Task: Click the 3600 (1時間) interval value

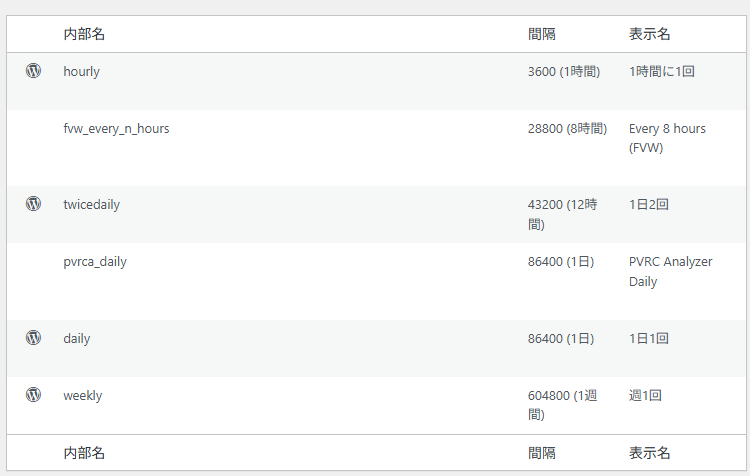Action: [x=564, y=72]
